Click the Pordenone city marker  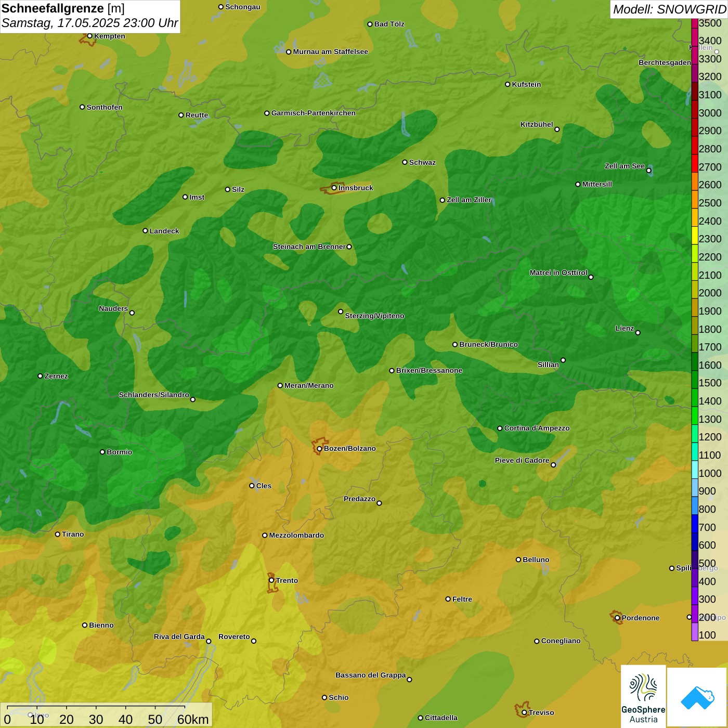click(x=617, y=618)
